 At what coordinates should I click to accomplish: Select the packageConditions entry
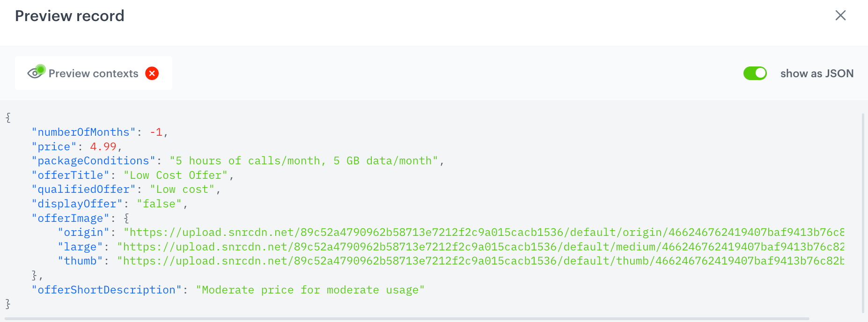(91, 161)
